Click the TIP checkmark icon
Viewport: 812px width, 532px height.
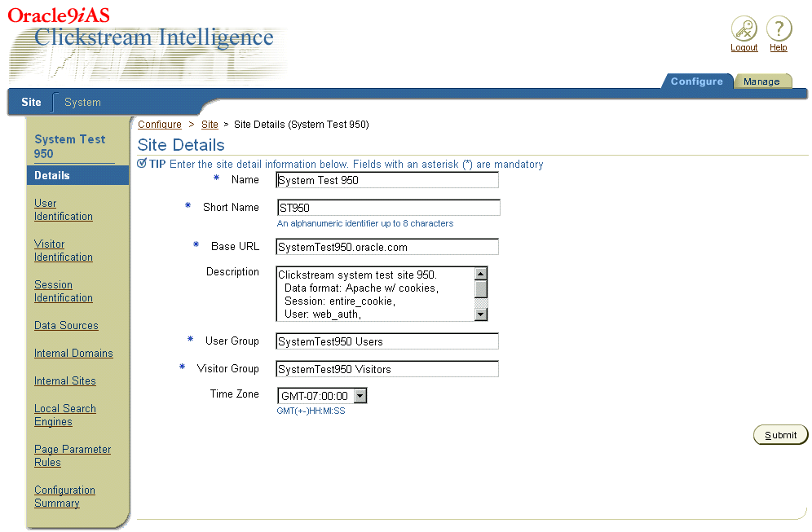tap(142, 164)
